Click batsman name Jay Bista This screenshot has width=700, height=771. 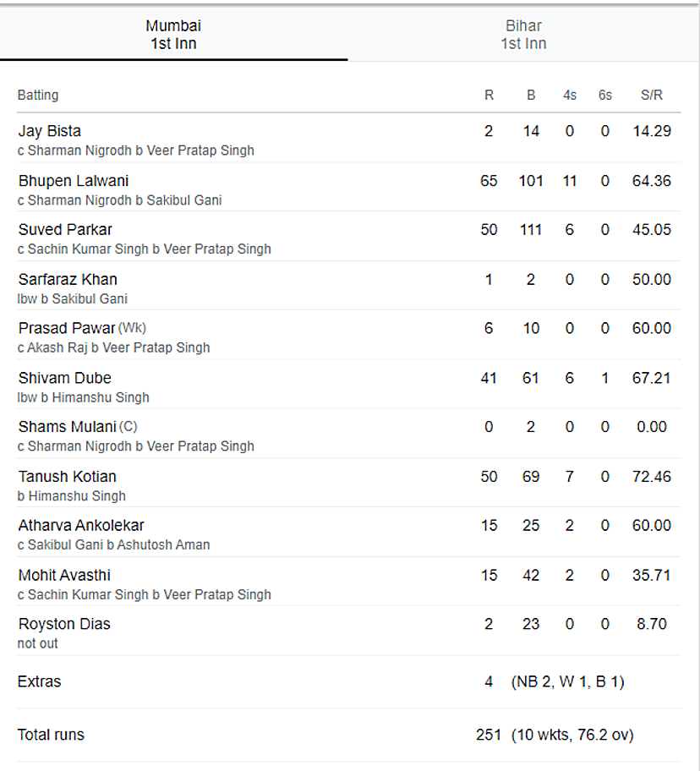(x=50, y=131)
